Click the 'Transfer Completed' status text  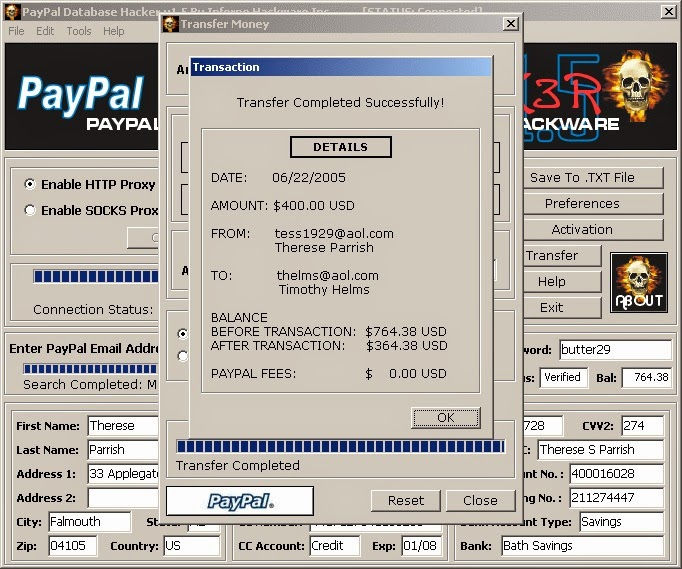237,465
